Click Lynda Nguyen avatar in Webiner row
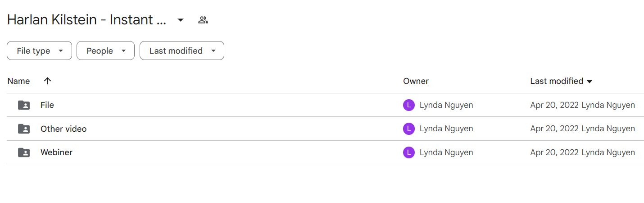The width and height of the screenshot is (644, 203). pos(408,152)
